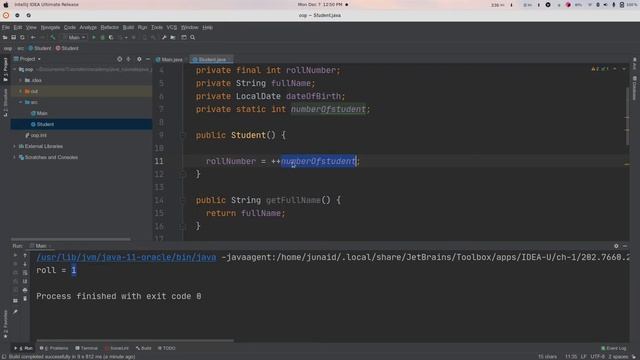Image resolution: width=640 pixels, height=360 pixels.
Task: Click the Open folder toolbar icon
Action: click(5, 38)
